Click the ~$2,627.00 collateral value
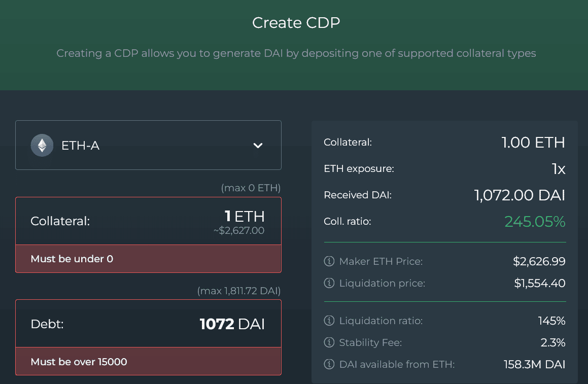The height and width of the screenshot is (384, 588). [239, 231]
